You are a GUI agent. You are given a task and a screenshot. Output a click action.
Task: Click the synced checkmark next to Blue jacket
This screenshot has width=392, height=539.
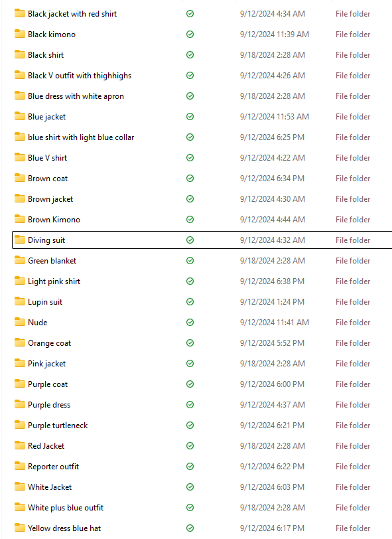tap(190, 117)
